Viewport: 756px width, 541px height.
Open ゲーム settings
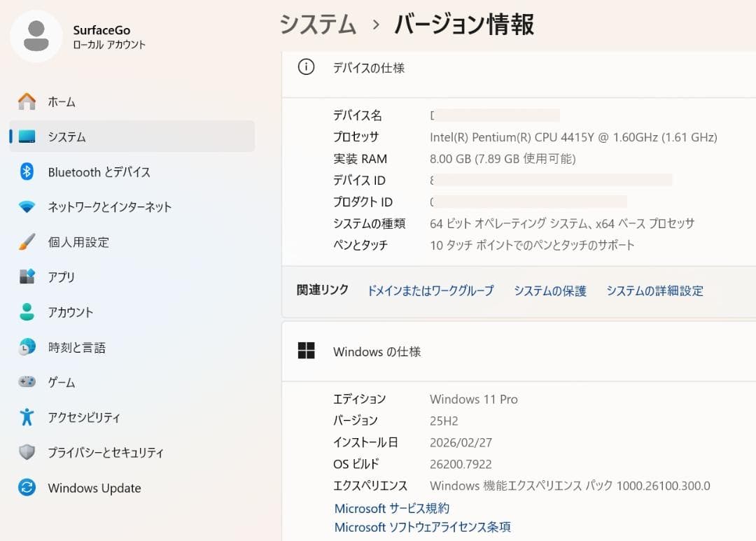point(132,382)
